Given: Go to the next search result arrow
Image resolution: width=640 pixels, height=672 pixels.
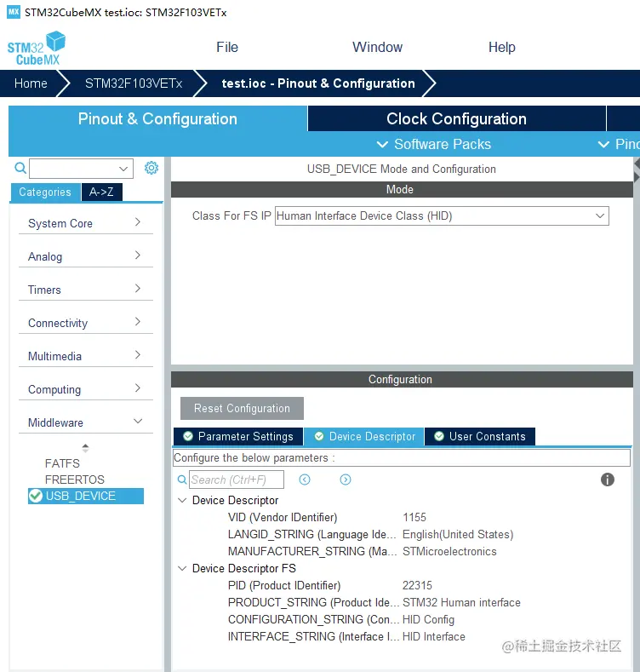Looking at the screenshot, I should [346, 480].
